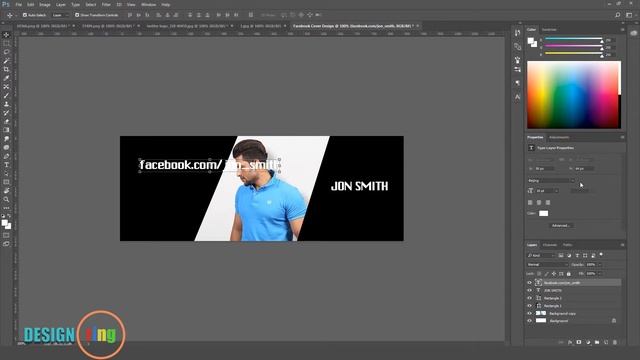Screen dimensions: 640x360
Task: Filter layers by pixel layers icon
Action: [561, 256]
